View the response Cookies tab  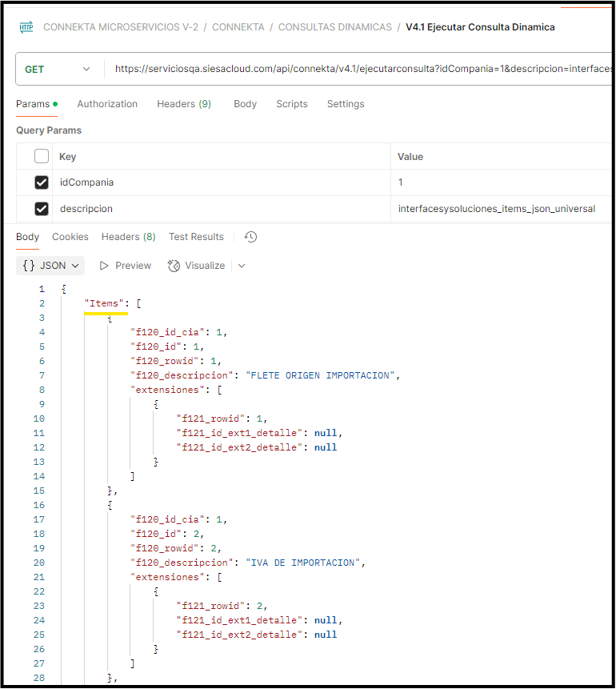click(70, 237)
